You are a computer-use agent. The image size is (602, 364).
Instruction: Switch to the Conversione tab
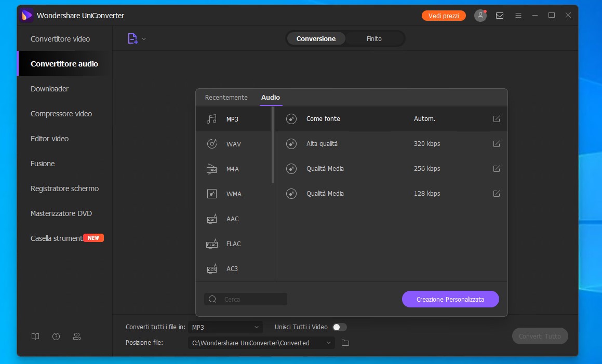coord(316,39)
